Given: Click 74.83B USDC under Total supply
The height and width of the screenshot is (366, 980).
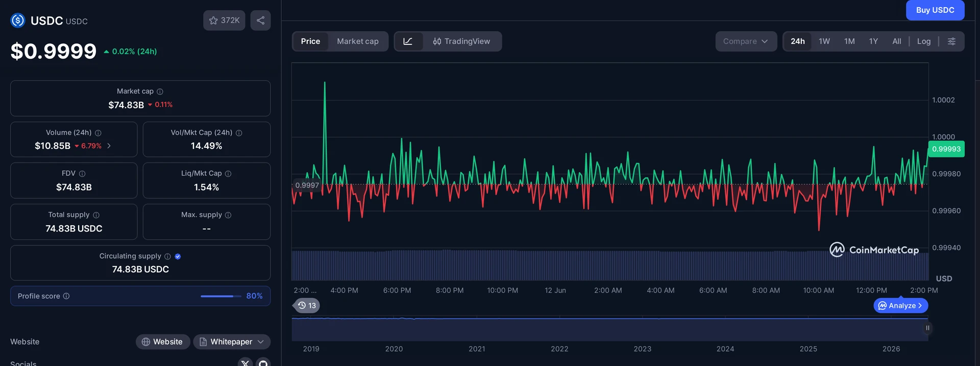Looking at the screenshot, I should coord(74,228).
